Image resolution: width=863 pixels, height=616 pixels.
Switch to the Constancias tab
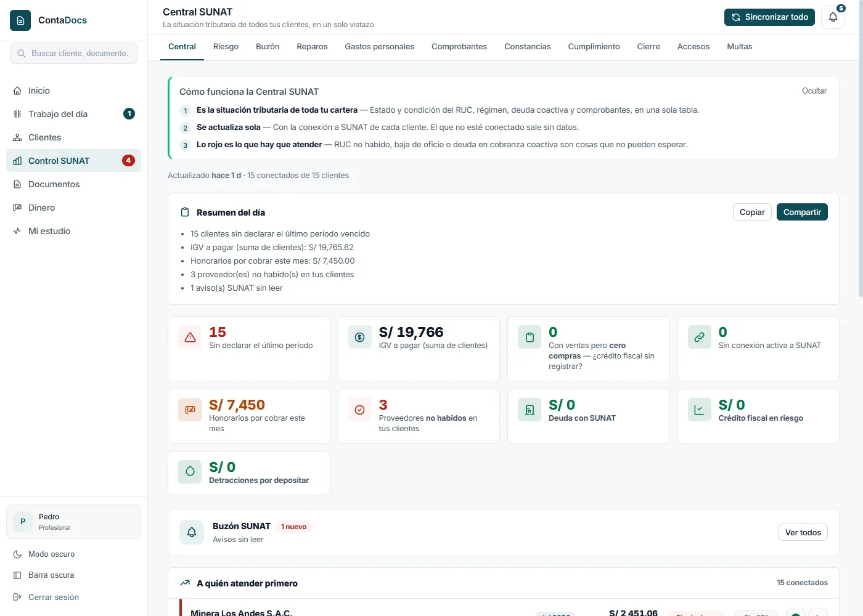point(528,47)
